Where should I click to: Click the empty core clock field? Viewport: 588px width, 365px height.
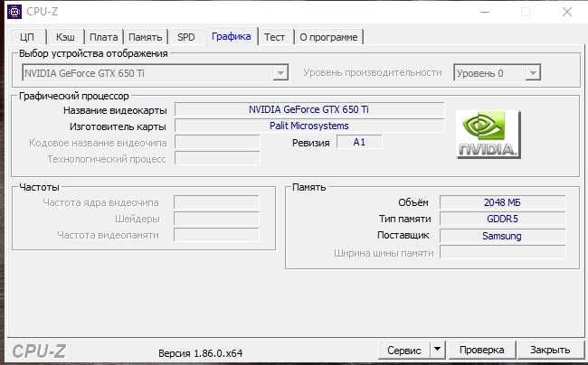216,202
